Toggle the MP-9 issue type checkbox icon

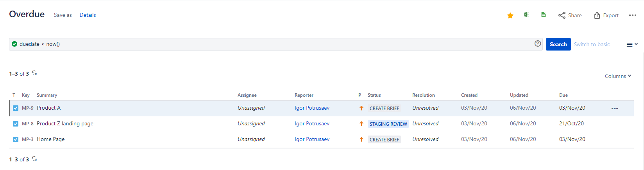pyautogui.click(x=16, y=108)
